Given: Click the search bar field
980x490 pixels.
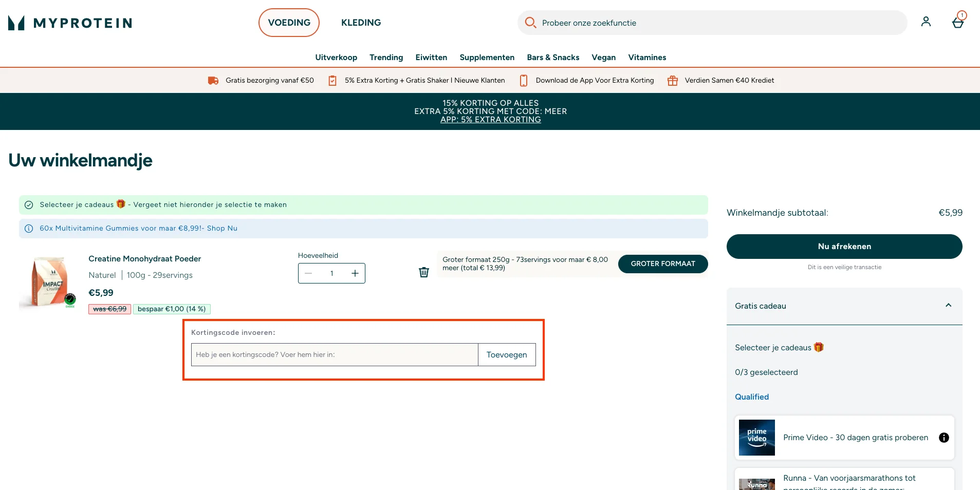Looking at the screenshot, I should [712, 23].
